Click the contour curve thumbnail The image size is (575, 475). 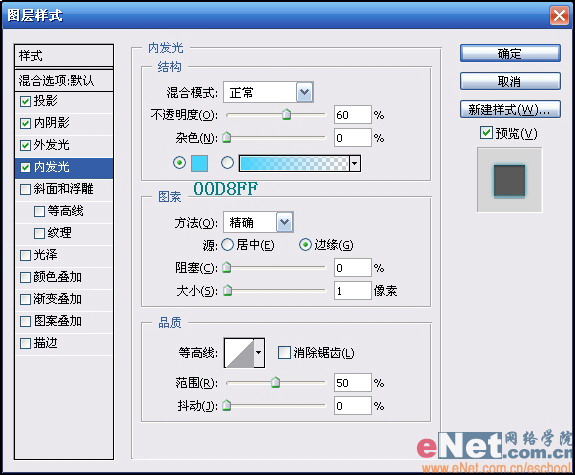239,352
